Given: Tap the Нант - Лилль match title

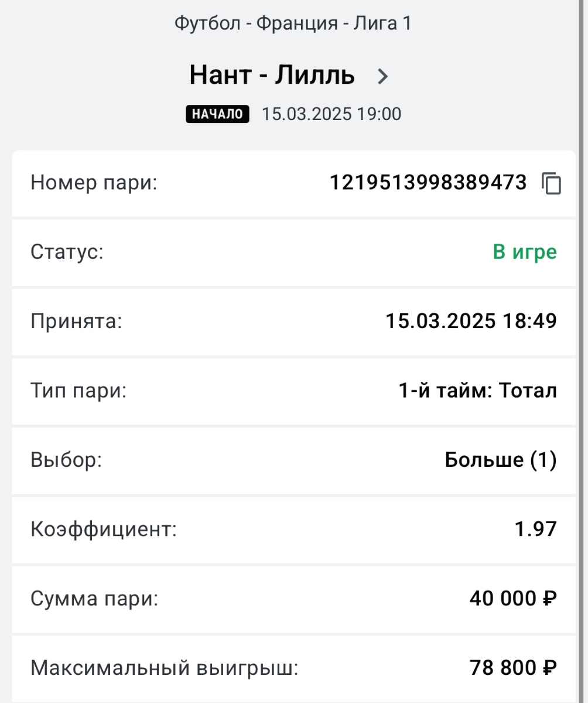Looking at the screenshot, I should click(272, 76).
